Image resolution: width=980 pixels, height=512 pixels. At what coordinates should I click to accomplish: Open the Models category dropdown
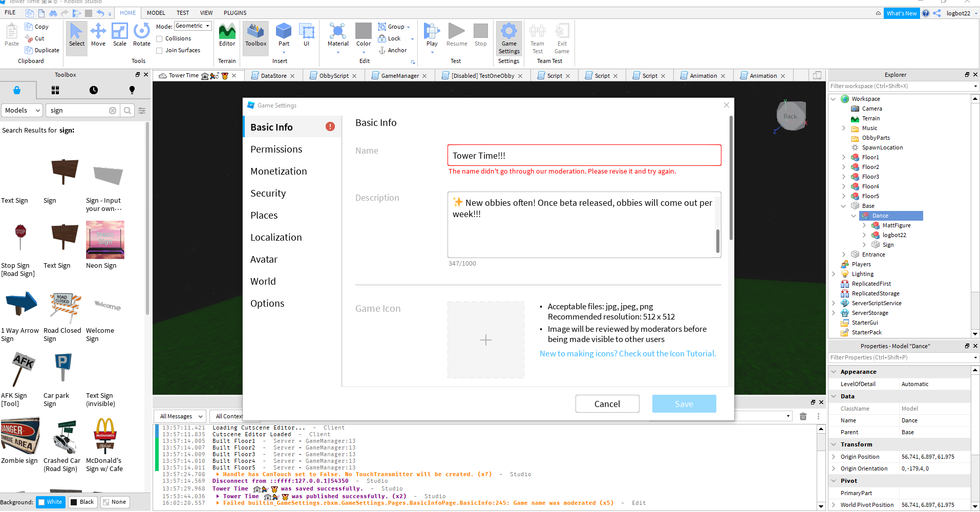(22, 111)
